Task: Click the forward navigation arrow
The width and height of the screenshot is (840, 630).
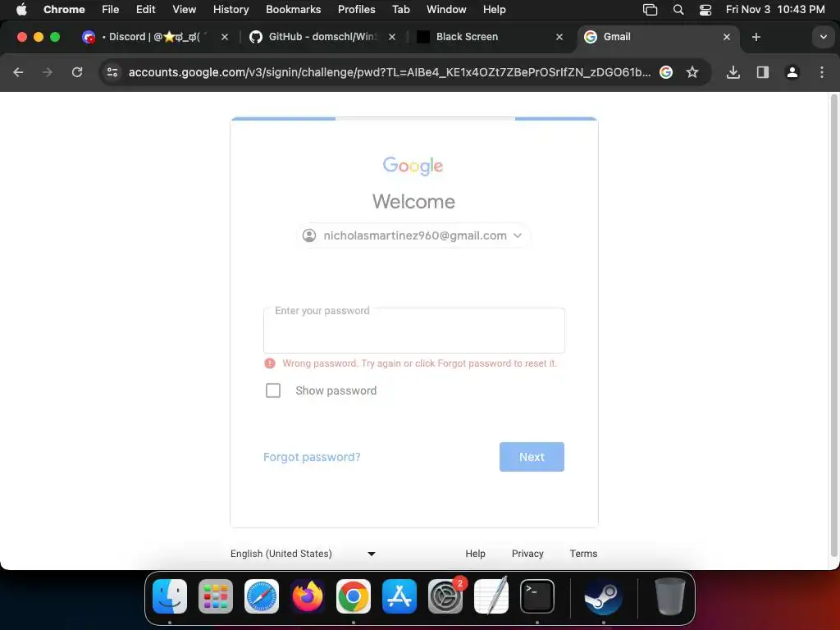Action: click(48, 72)
